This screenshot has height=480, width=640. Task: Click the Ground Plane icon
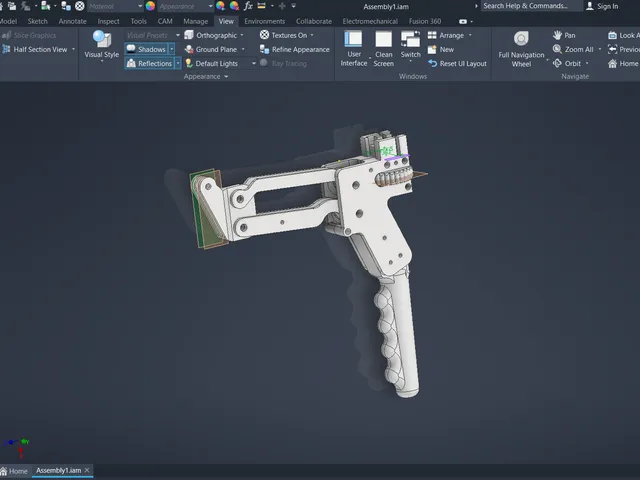(x=189, y=49)
